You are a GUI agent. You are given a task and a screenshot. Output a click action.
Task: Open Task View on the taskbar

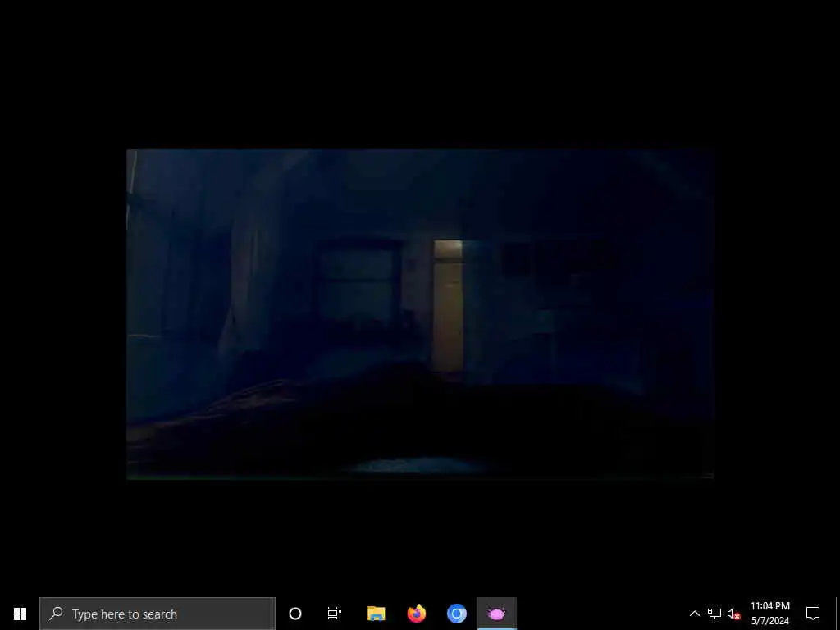tap(335, 614)
